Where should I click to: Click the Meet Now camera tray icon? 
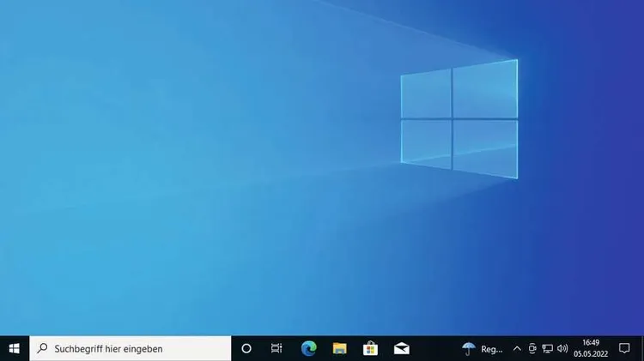click(x=532, y=348)
